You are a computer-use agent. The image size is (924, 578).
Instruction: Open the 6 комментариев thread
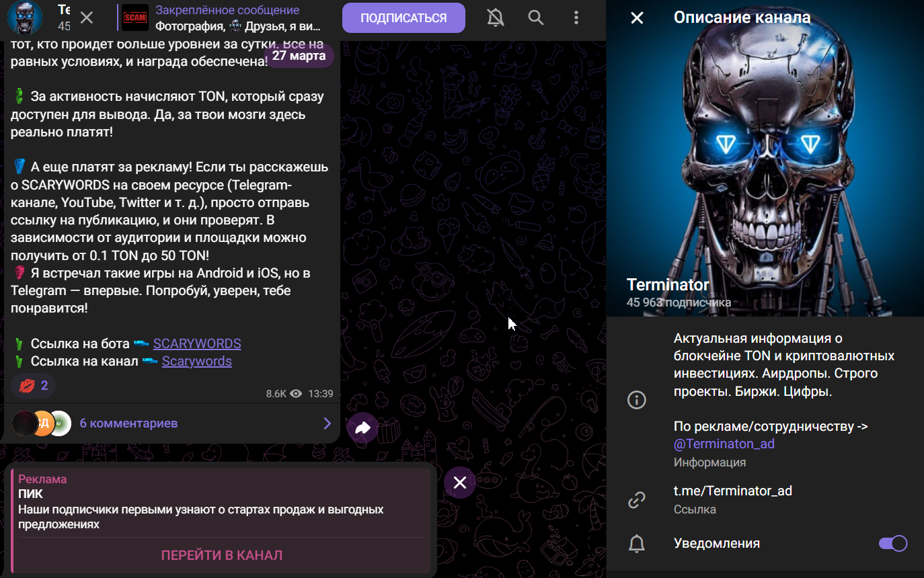coord(128,423)
